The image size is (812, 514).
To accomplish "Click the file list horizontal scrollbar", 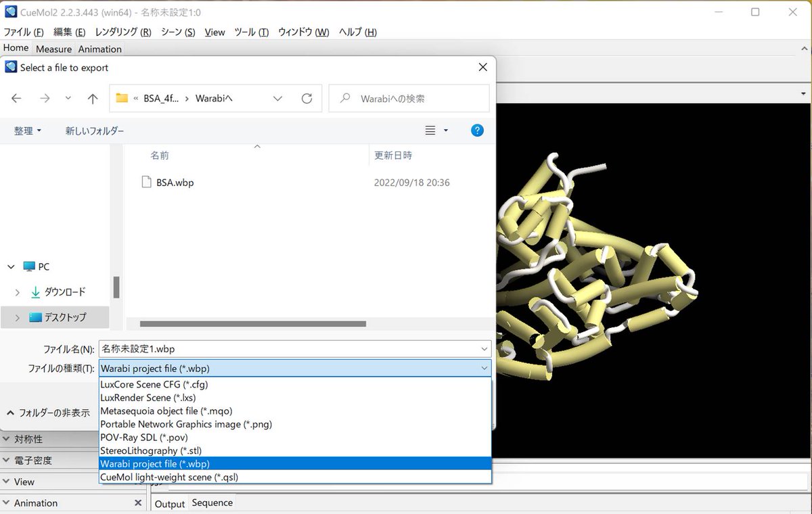I will click(x=252, y=324).
